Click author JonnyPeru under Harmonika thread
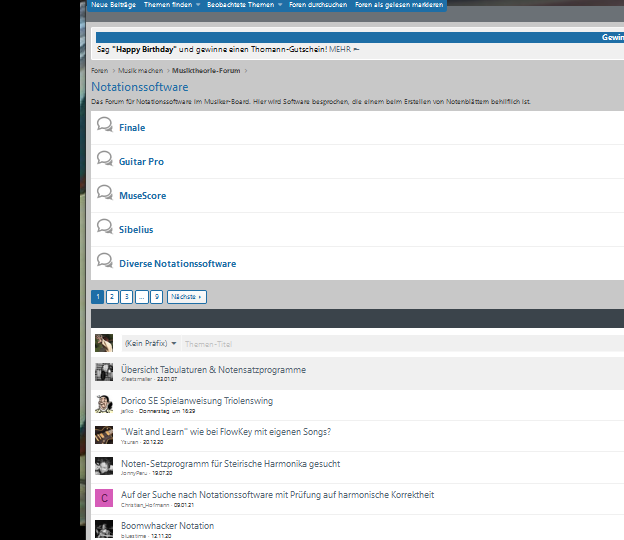Image resolution: width=624 pixels, height=540 pixels. click(x=134, y=473)
